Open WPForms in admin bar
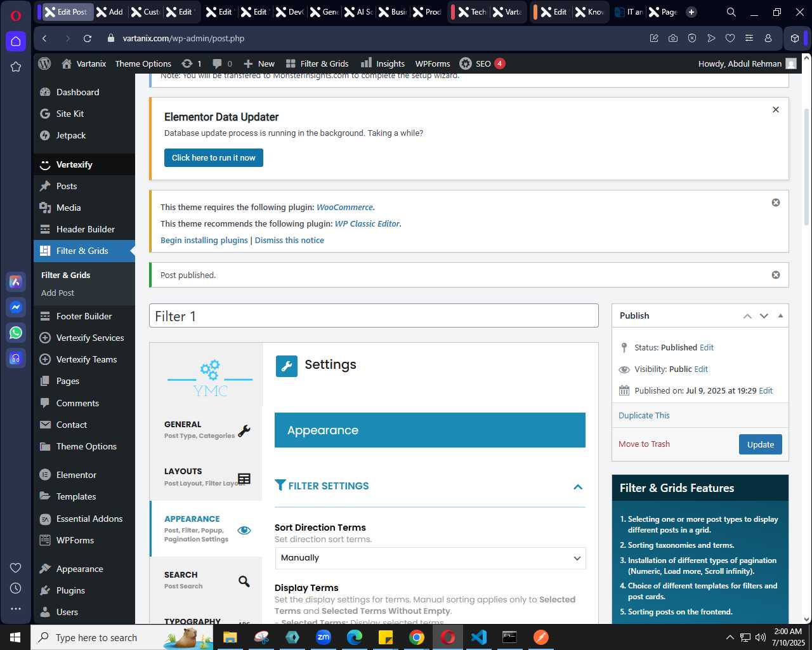812x650 pixels. point(433,63)
